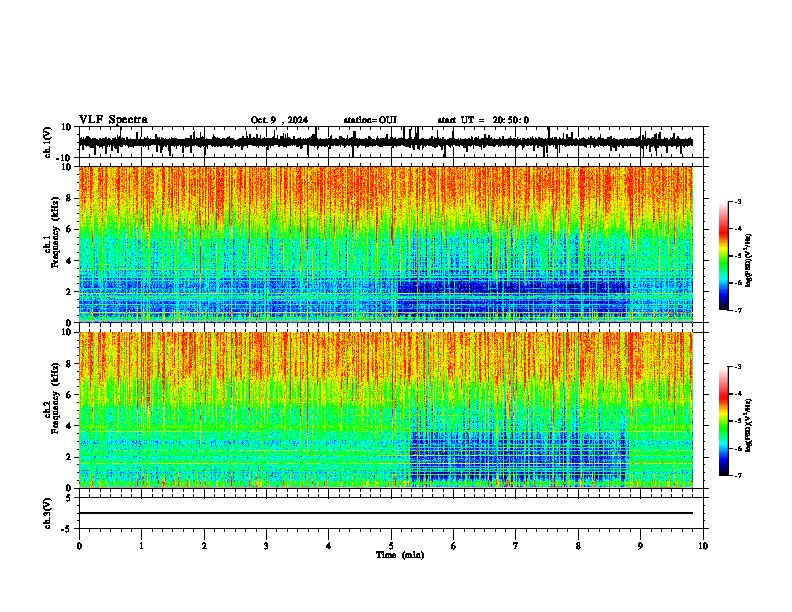Image resolution: width=792 pixels, height=612 pixels.
Task: Click the date 'Oct. 9, 2024' label
Action: pos(279,120)
